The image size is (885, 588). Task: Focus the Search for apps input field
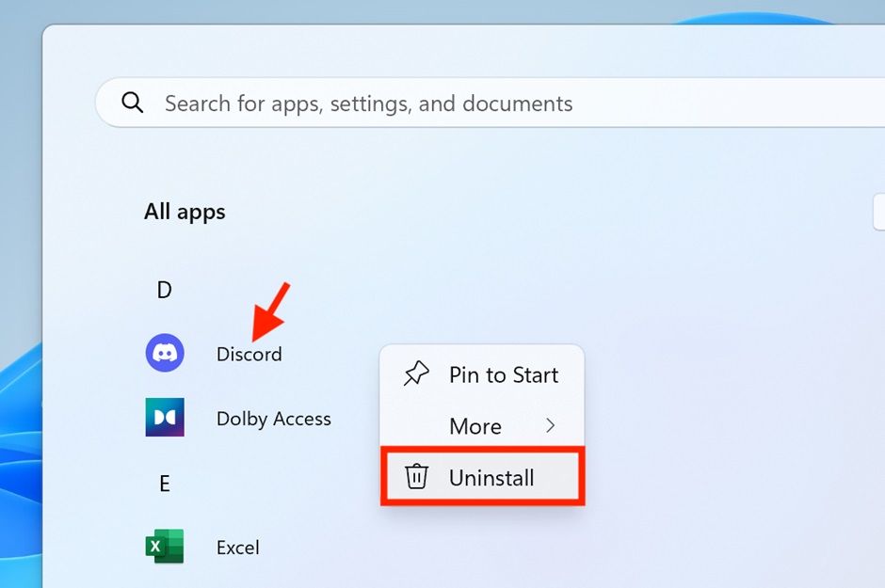pos(490,103)
